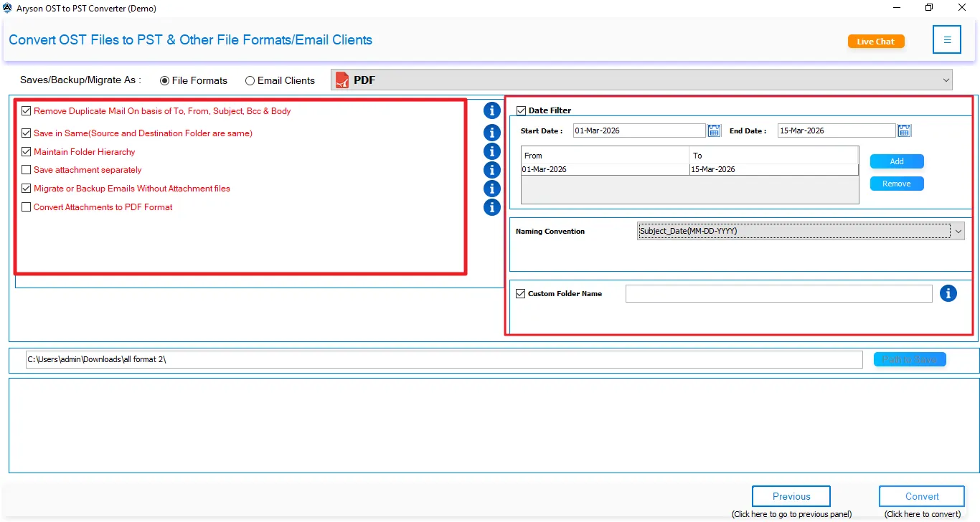Open the Start Date calendar picker
980x522 pixels.
[714, 130]
